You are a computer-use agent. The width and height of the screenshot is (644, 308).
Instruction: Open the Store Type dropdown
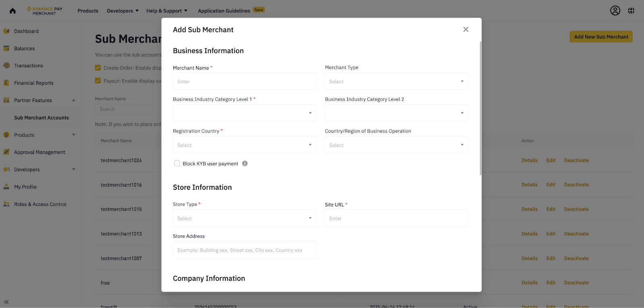(244, 218)
